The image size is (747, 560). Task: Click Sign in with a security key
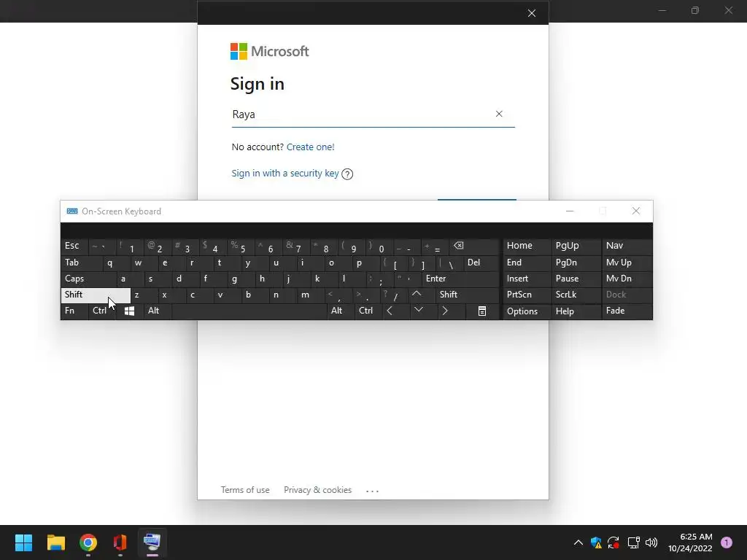click(x=285, y=174)
